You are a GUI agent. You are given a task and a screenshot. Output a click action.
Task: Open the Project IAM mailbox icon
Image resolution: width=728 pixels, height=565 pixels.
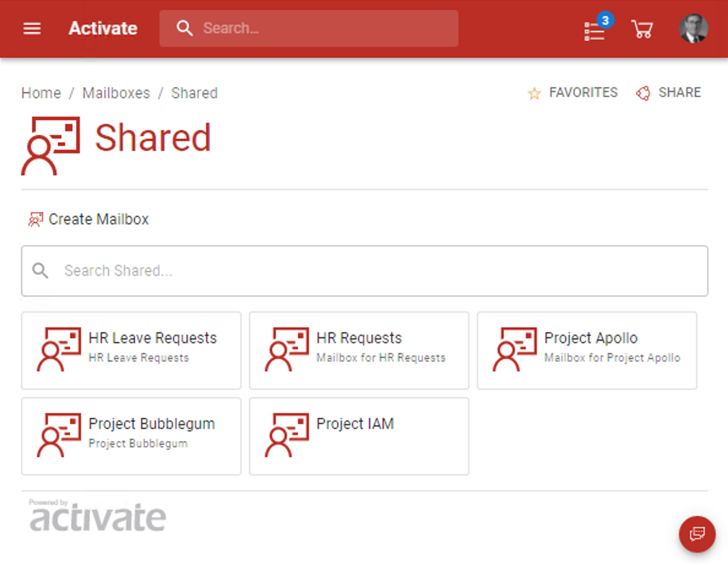(287, 435)
